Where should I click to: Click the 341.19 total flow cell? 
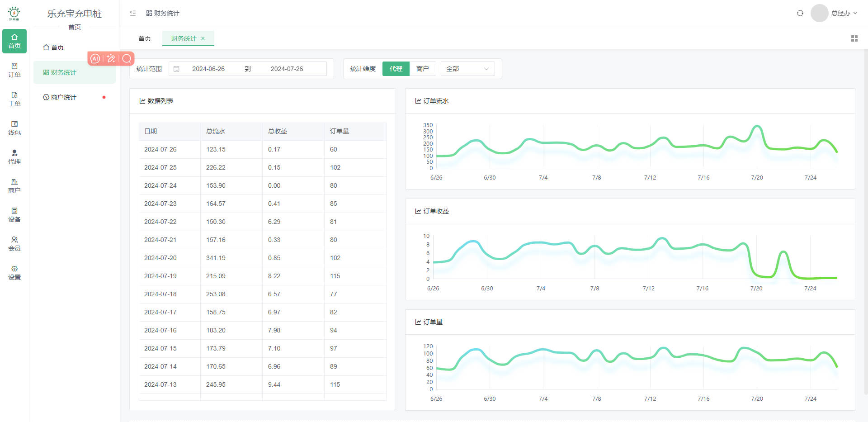click(231, 258)
